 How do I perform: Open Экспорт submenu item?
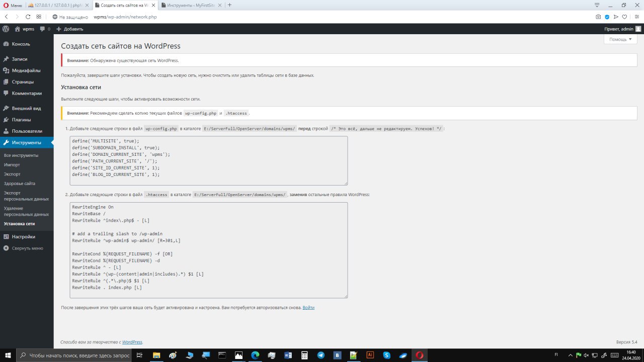coord(13,174)
